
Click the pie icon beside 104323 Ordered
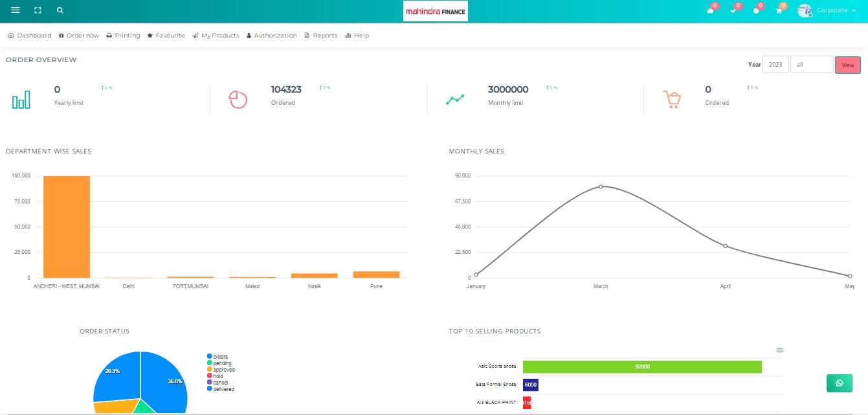[x=238, y=99]
